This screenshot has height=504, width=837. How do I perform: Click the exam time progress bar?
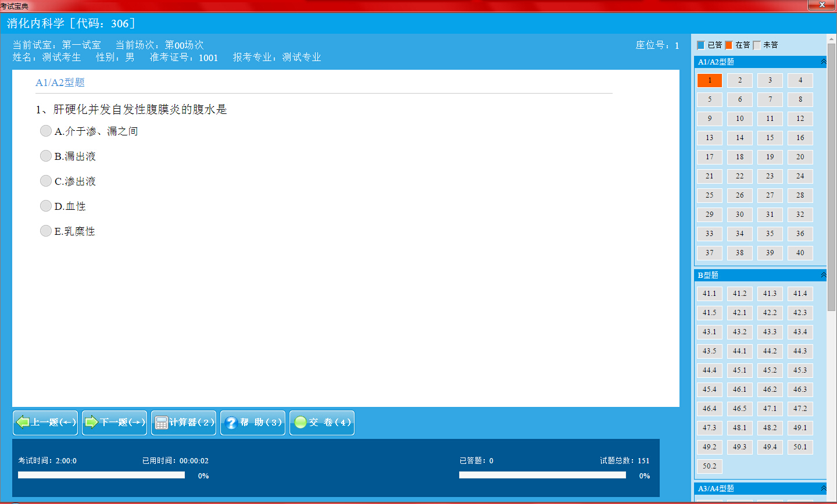click(x=101, y=475)
